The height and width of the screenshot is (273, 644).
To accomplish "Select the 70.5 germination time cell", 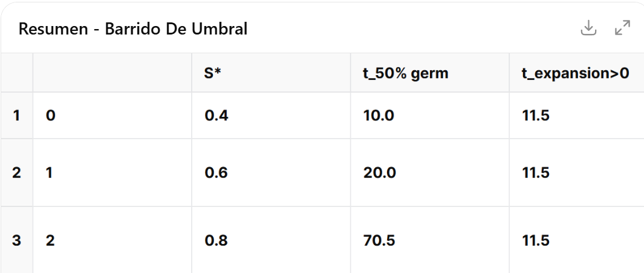I will (379, 240).
